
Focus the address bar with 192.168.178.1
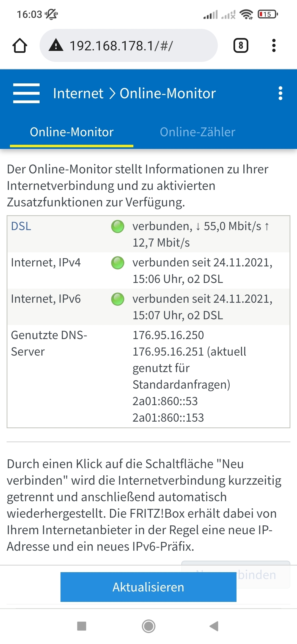(129, 45)
